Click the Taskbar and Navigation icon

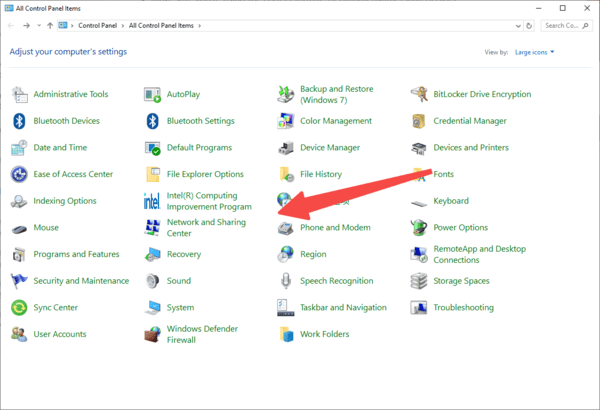pos(285,307)
